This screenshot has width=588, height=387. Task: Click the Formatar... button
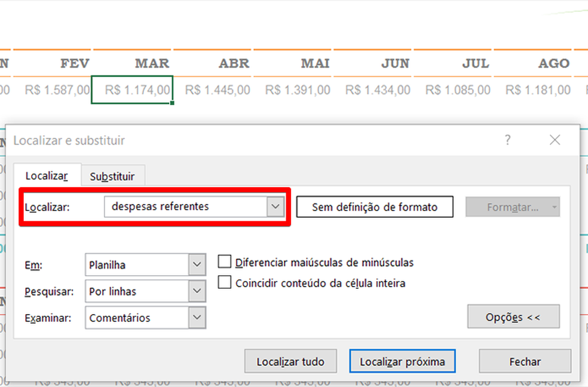coord(513,207)
